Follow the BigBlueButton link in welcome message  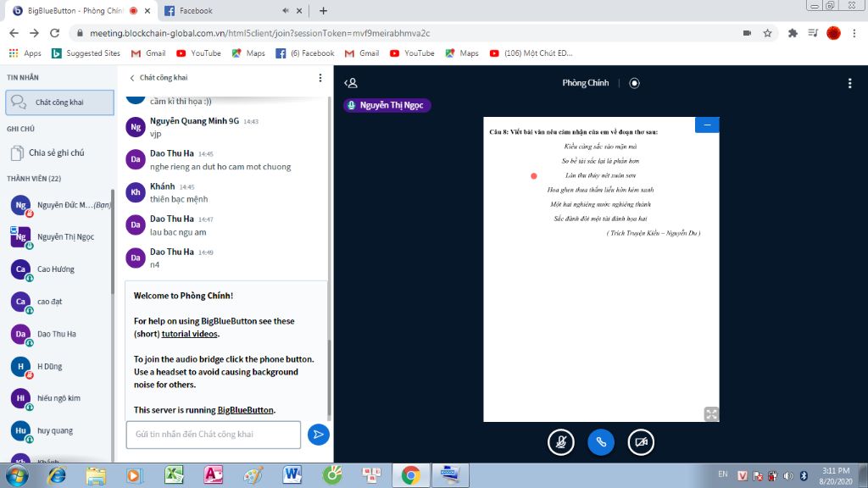[245, 411]
